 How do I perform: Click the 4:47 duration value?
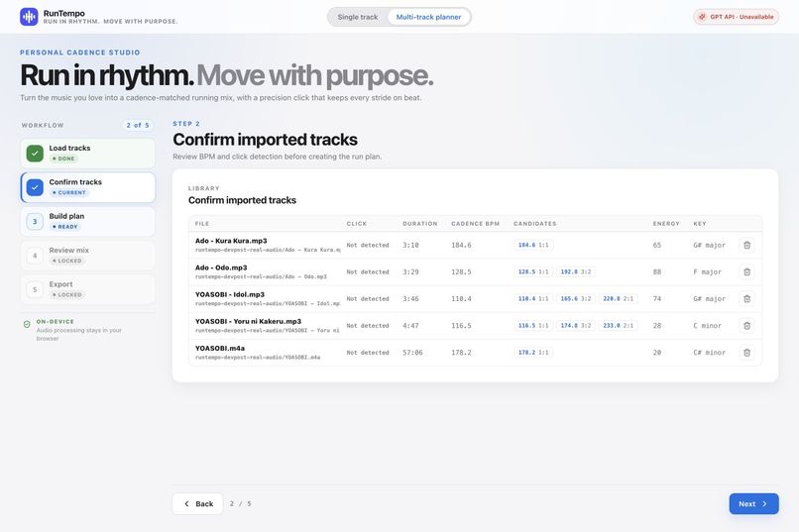pos(410,325)
